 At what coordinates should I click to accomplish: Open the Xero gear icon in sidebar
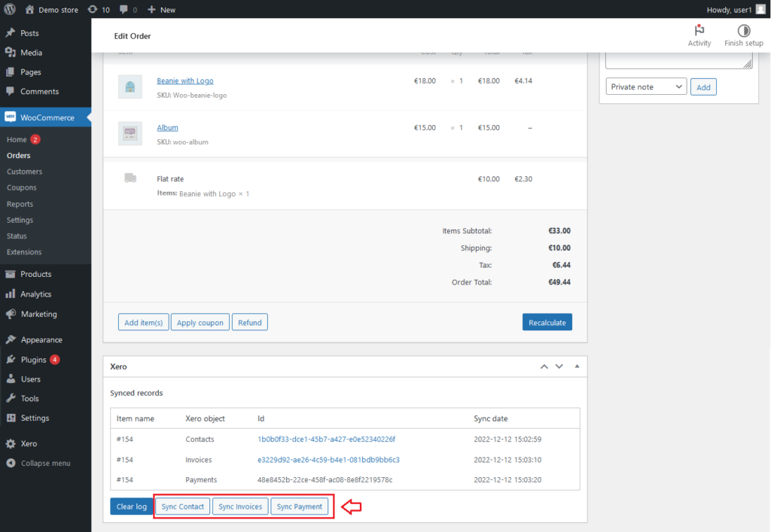pyautogui.click(x=11, y=442)
